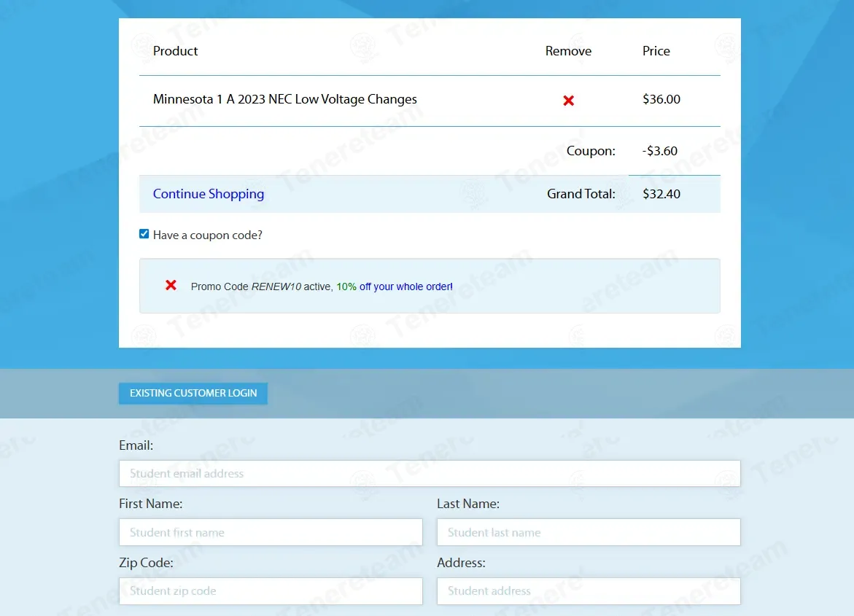Click the Product column header
The image size is (854, 616).
[x=175, y=50]
